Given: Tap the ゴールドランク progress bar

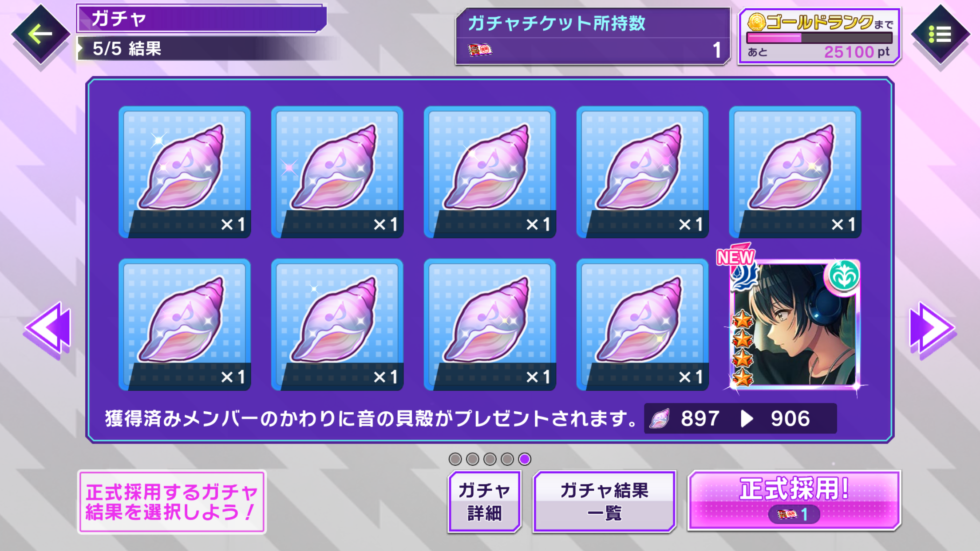Looking at the screenshot, I should coord(819,38).
